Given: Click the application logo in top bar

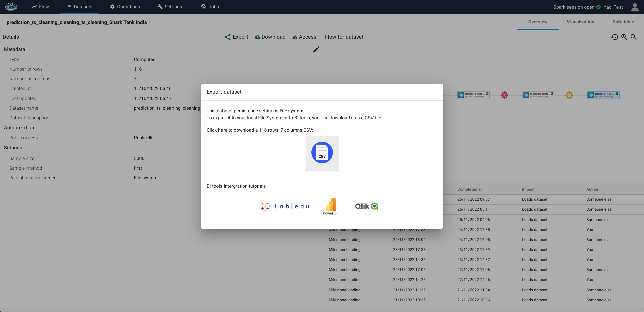Looking at the screenshot, I should click(11, 7).
